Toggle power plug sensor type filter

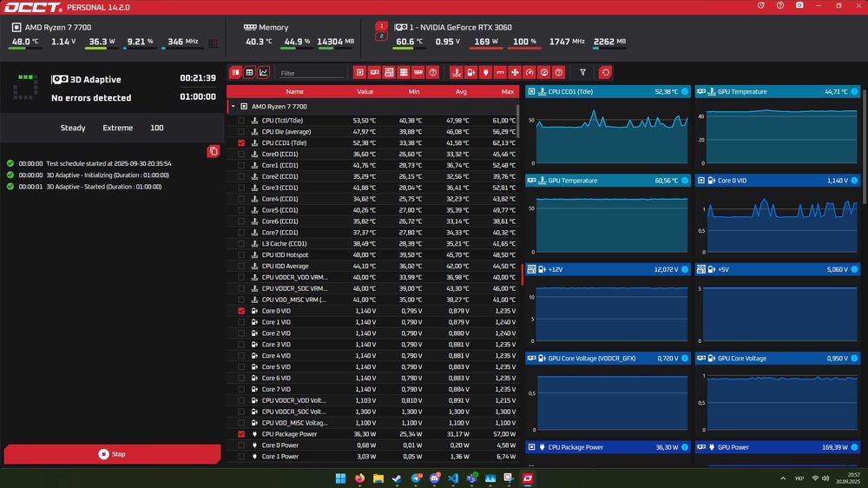pos(485,73)
